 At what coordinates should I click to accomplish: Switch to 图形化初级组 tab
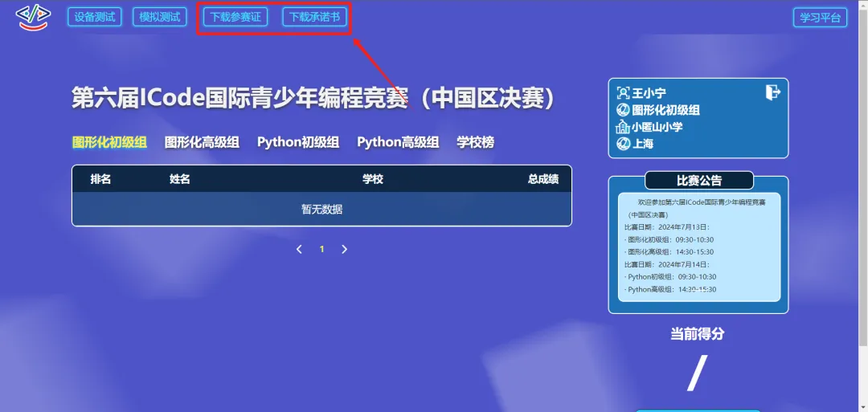pyautogui.click(x=109, y=143)
